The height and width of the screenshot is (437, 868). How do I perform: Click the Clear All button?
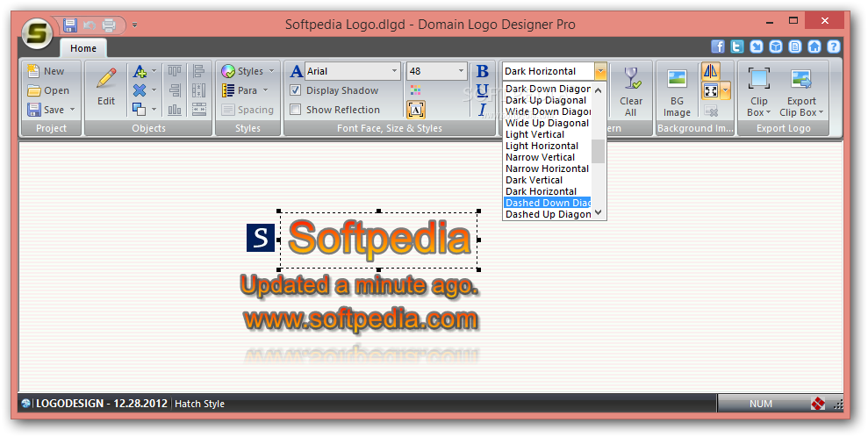631,92
